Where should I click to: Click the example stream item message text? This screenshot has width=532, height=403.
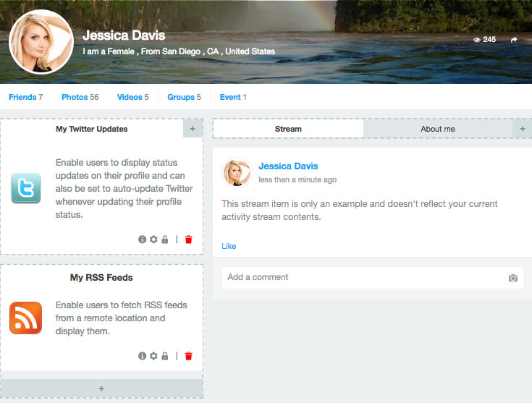point(359,211)
